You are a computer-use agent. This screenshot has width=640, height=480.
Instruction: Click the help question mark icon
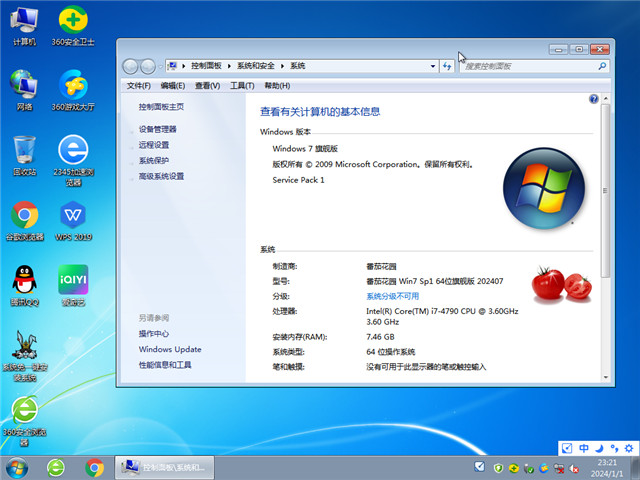tap(593, 99)
